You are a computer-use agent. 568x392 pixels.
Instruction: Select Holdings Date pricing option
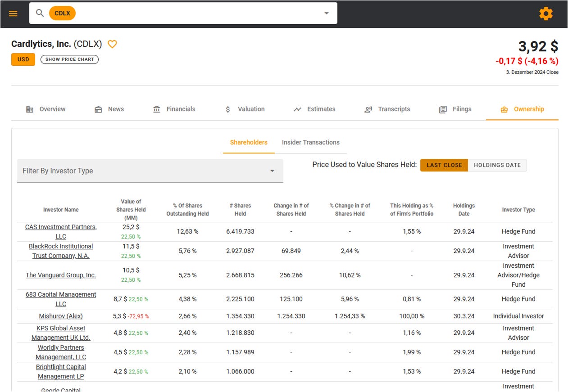coord(497,165)
